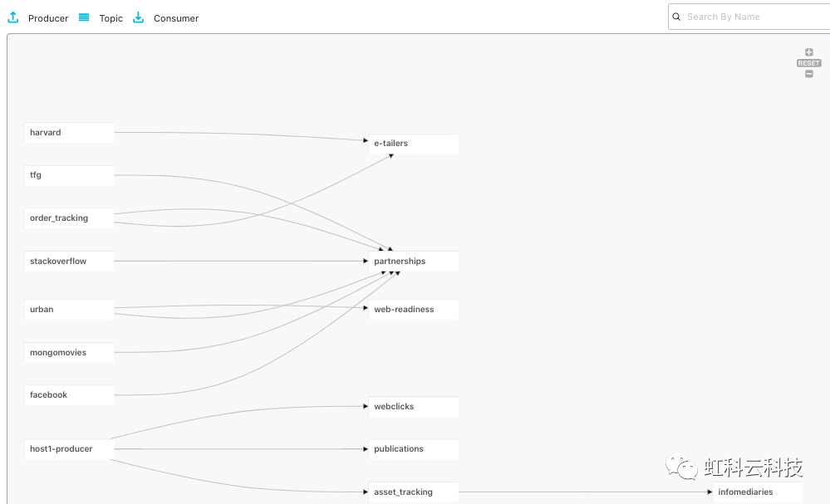Viewport: 830px width, 504px height.
Task: Select the host1-producer node
Action: click(x=69, y=449)
